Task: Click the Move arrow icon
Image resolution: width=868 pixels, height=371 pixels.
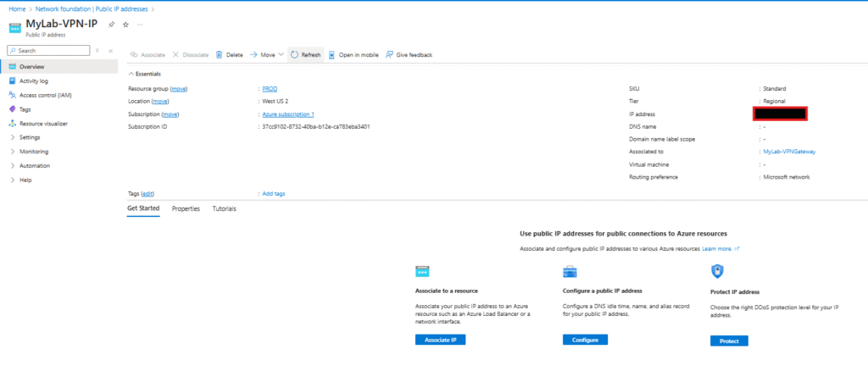Action: click(x=253, y=55)
